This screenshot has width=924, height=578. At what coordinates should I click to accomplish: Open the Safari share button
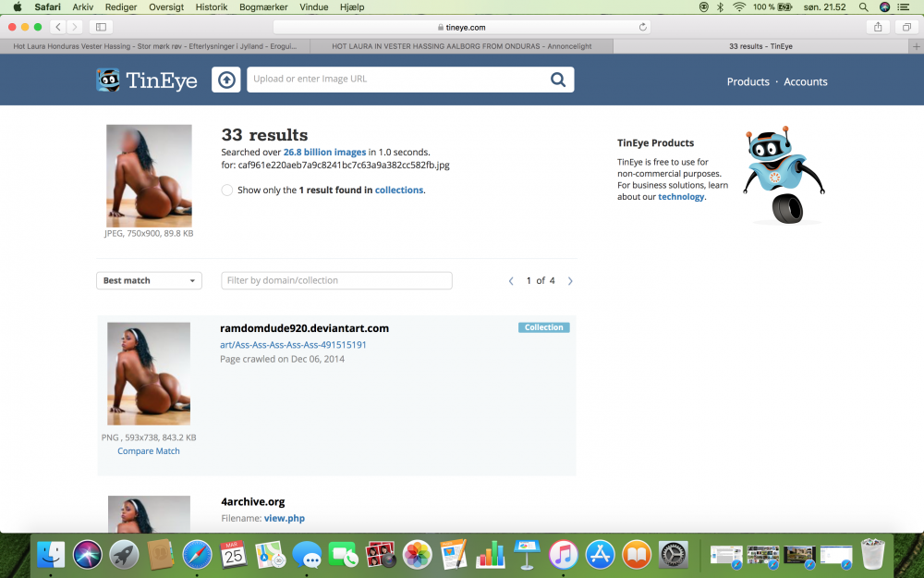(x=878, y=27)
